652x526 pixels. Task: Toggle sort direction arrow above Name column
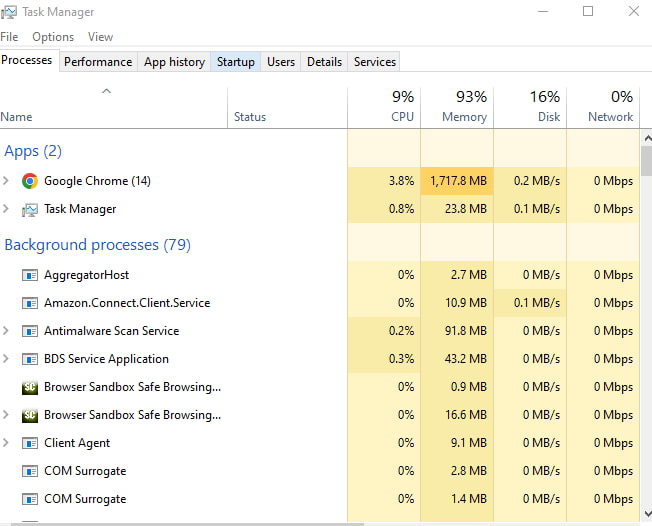106,91
